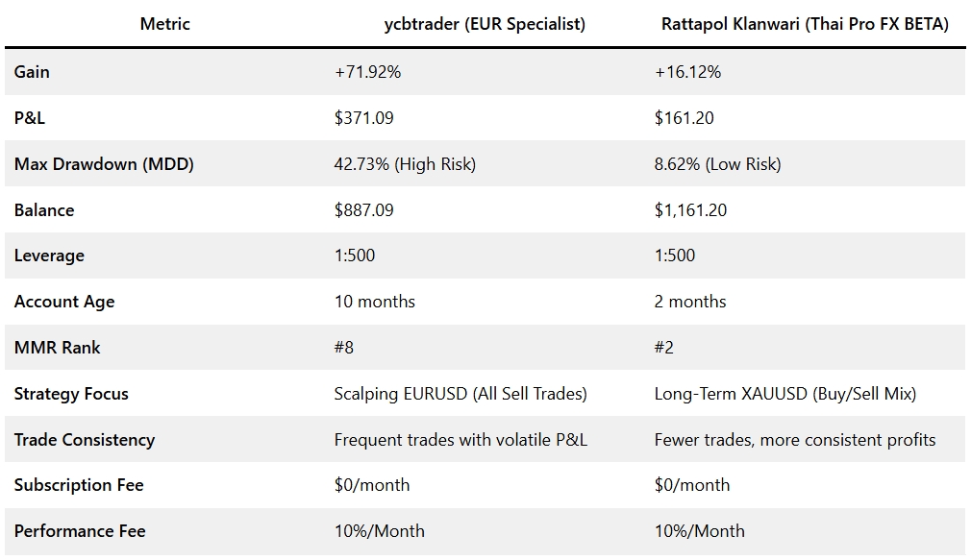The height and width of the screenshot is (560, 971).
Task: Select the 42.73% (High Risk) cell
Action: (405, 164)
